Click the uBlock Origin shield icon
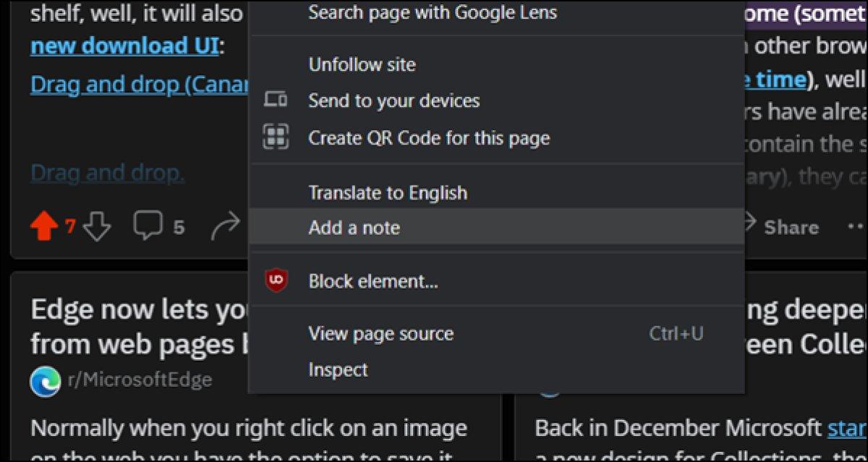 pyautogui.click(x=276, y=281)
